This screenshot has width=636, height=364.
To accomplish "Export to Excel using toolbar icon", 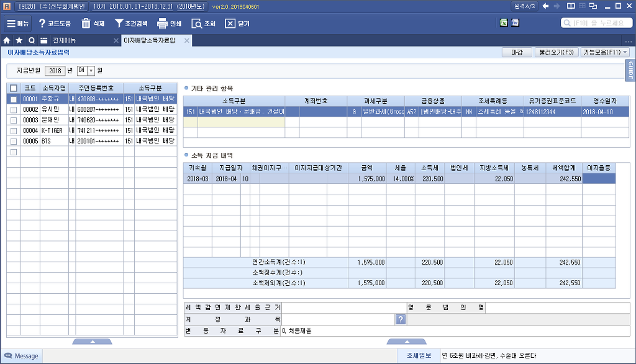I will pos(504,23).
